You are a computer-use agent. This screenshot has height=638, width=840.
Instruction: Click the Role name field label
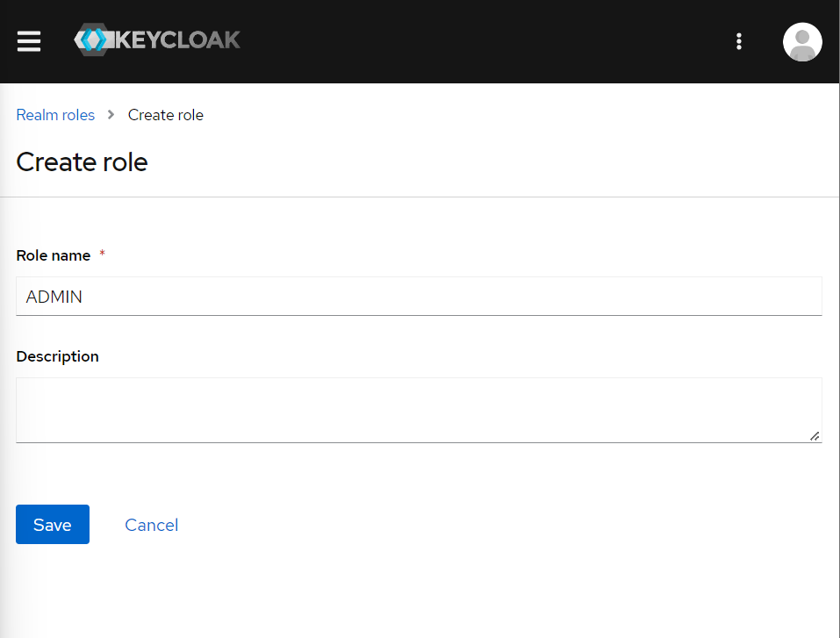[53, 255]
